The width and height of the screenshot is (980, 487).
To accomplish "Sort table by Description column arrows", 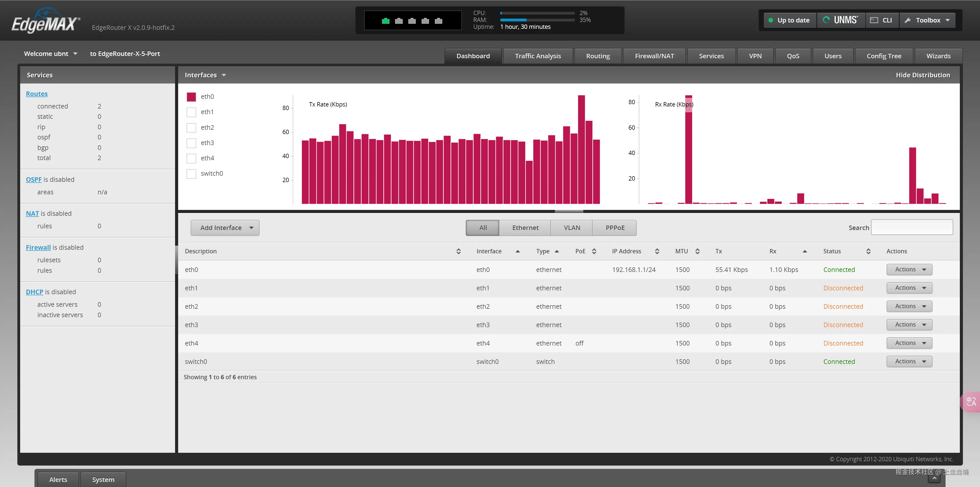I will point(458,251).
